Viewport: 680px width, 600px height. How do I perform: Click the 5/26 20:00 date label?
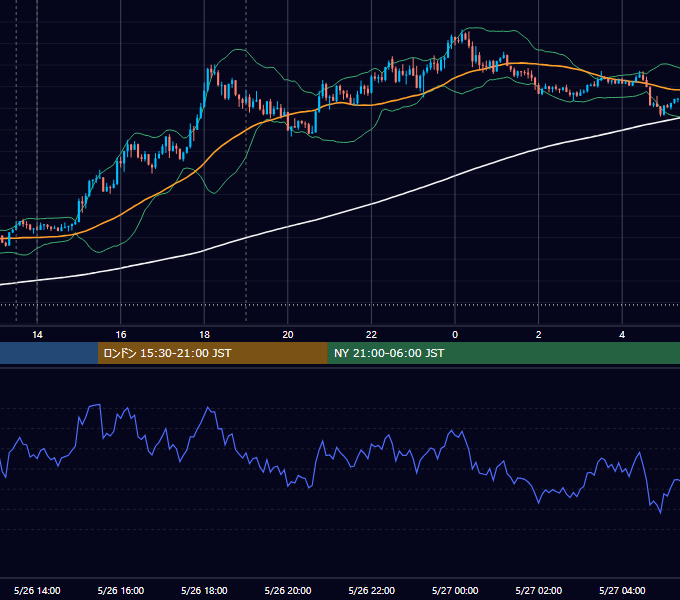tap(288, 590)
